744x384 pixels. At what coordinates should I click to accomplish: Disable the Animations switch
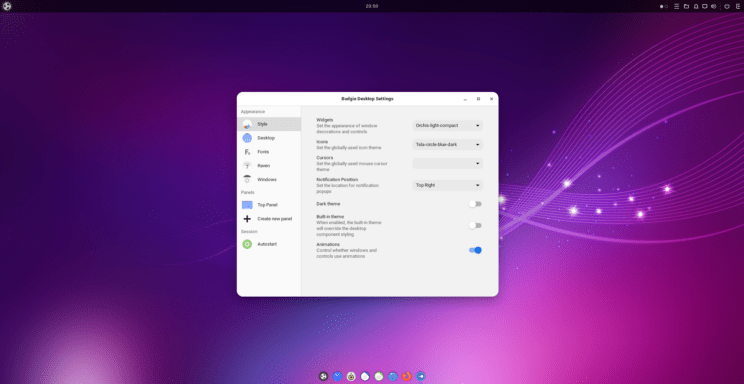tap(475, 250)
